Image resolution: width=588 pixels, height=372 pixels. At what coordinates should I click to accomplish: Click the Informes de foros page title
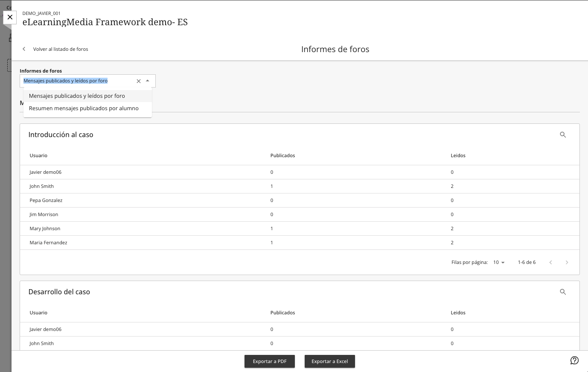pyautogui.click(x=335, y=49)
